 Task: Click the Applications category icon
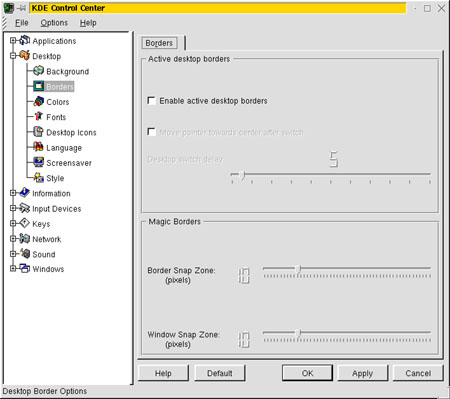[x=24, y=40]
